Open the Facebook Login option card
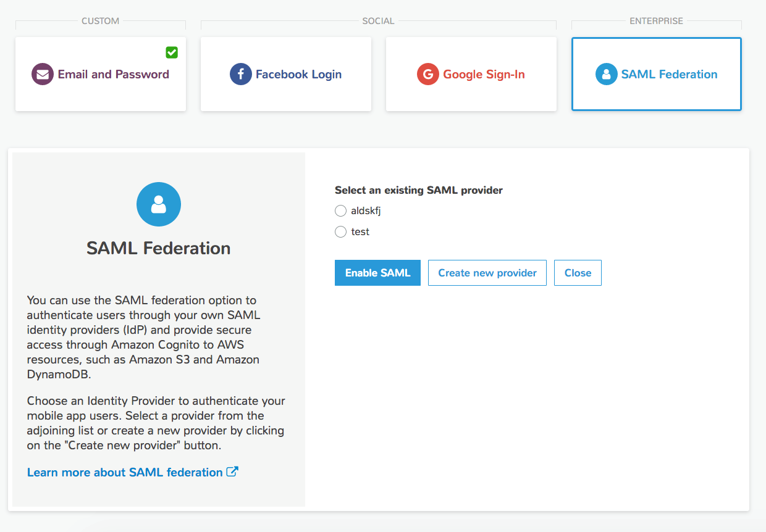 (x=286, y=74)
